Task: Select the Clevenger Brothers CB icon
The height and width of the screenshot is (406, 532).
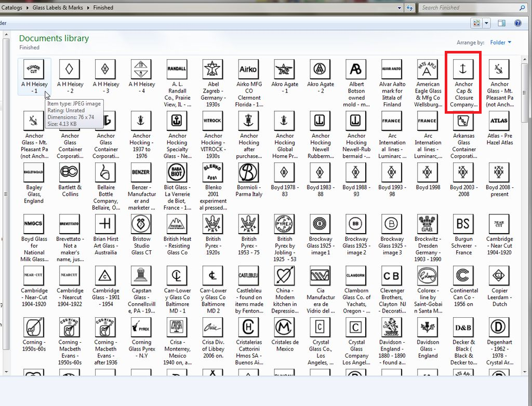Action: point(392,276)
